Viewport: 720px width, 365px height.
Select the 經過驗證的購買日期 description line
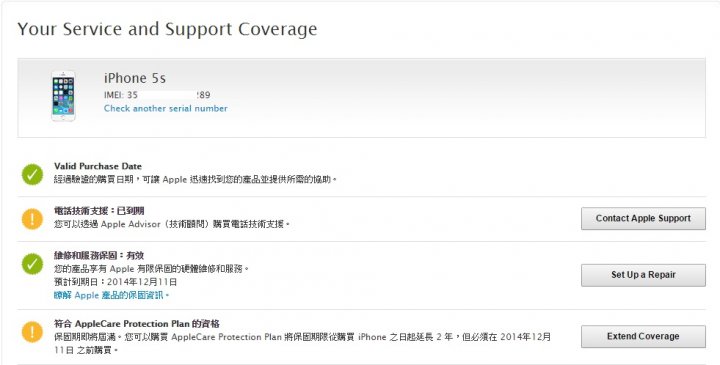click(x=196, y=179)
